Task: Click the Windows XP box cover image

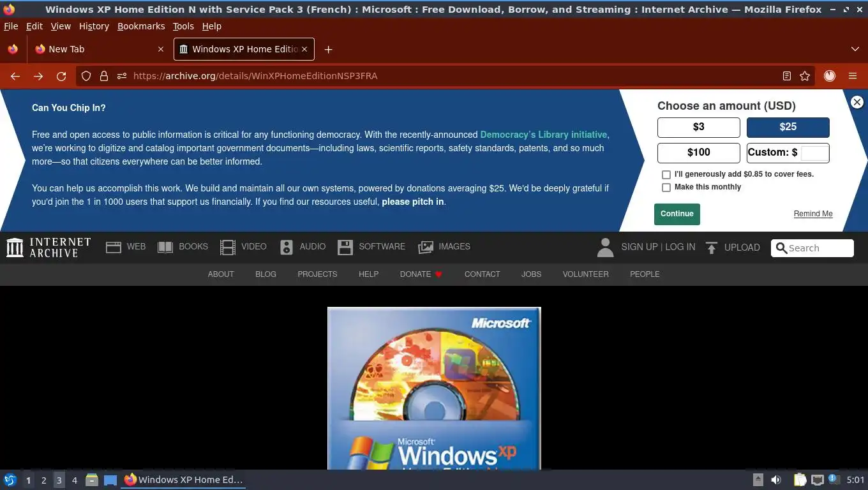Action: tap(434, 389)
